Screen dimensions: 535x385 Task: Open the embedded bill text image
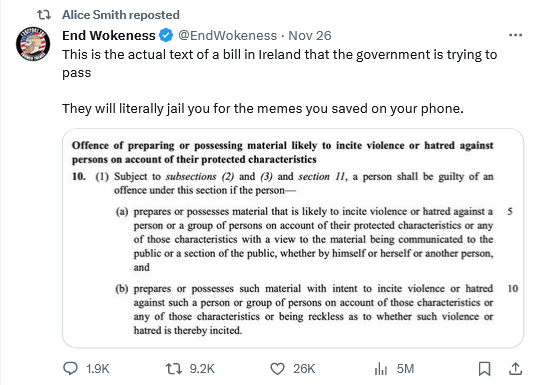293,238
